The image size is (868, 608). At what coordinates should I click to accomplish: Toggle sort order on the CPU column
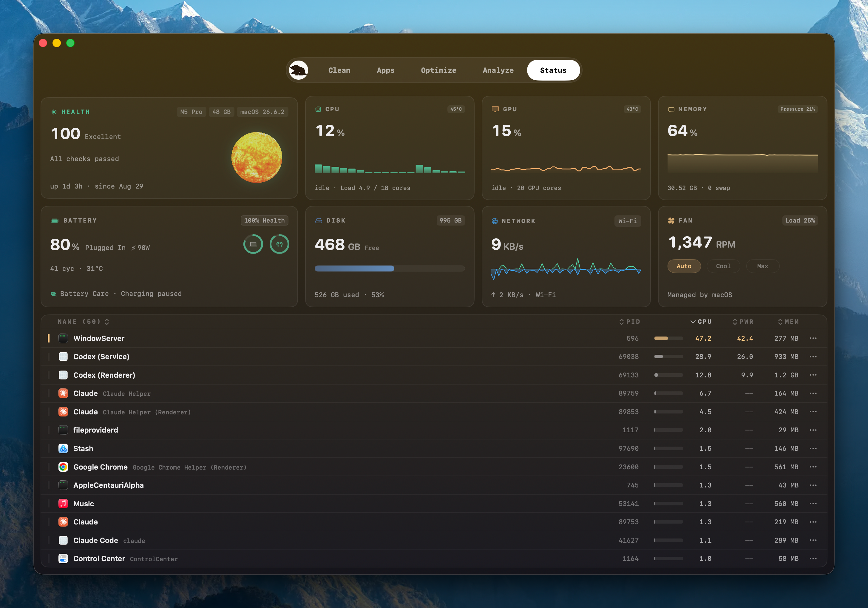pos(701,322)
